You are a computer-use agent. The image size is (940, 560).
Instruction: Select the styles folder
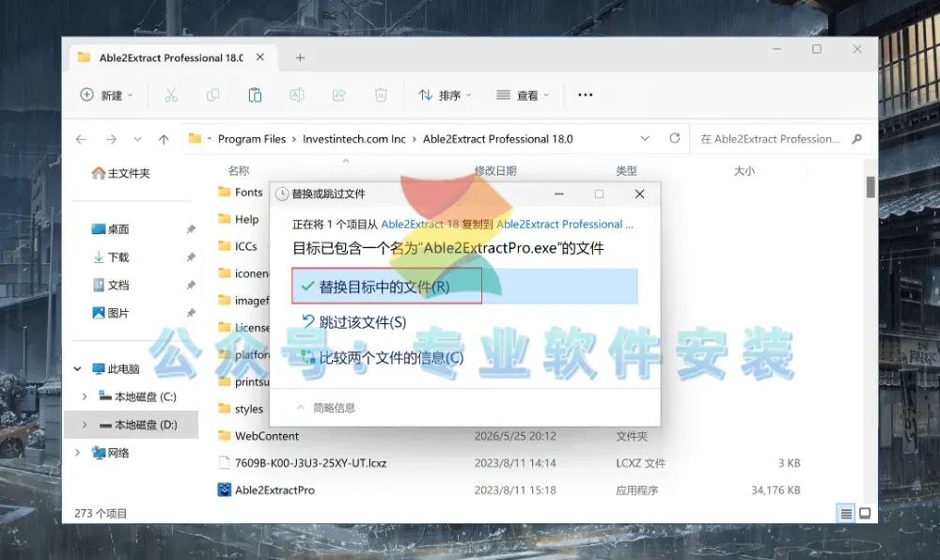tap(241, 409)
